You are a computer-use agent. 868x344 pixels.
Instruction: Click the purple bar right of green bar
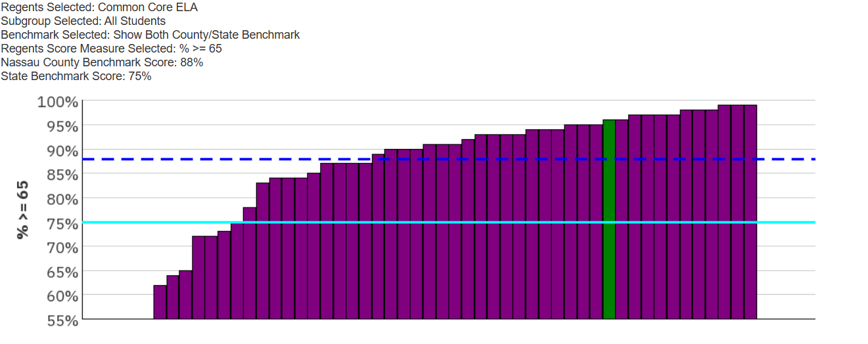tap(622, 219)
